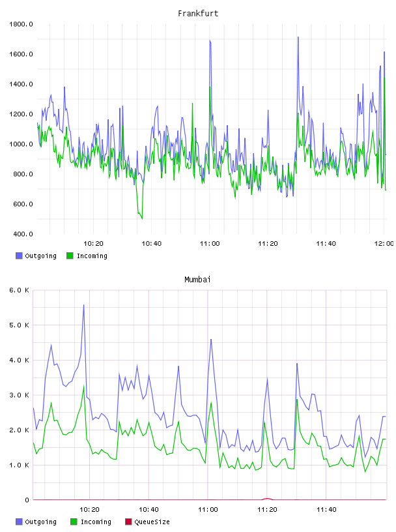
Task: Click the 4.0 K y-axis label in Mumbai chart
Action: (x=19, y=360)
